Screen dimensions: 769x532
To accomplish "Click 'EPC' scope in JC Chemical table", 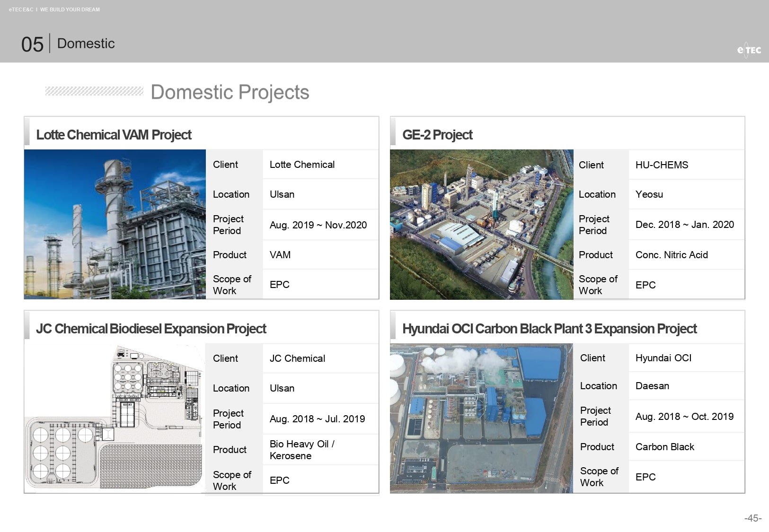I will (280, 480).
